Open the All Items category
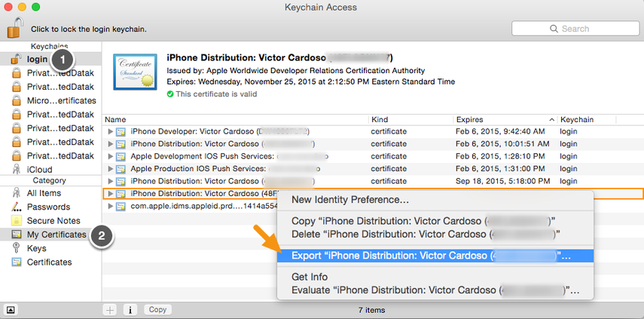The height and width of the screenshot is (319, 644). coord(44,193)
